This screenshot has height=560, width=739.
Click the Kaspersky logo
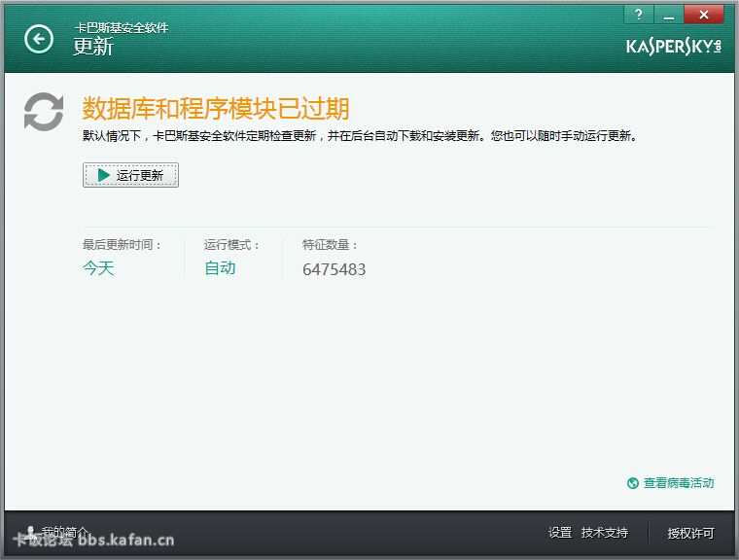[x=674, y=47]
